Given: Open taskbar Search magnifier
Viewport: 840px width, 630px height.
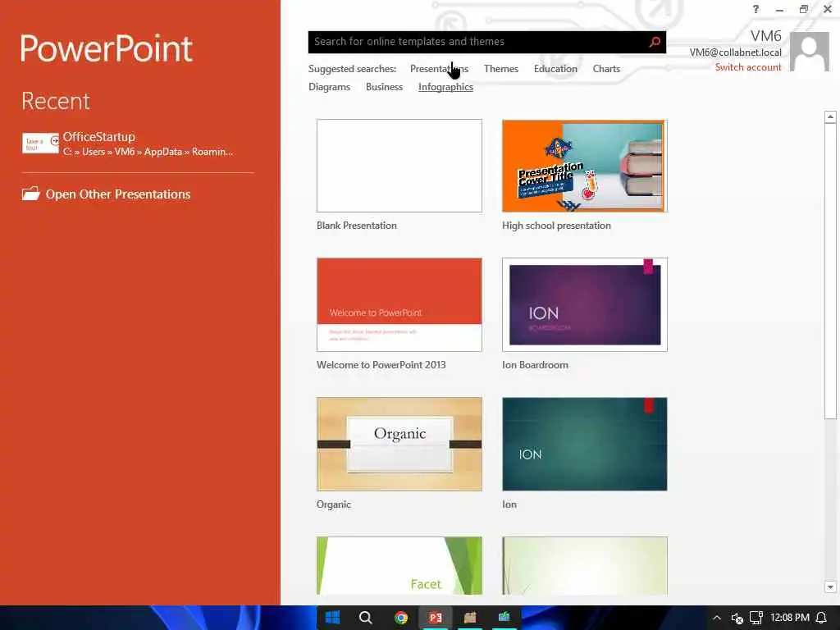Looking at the screenshot, I should tap(365, 617).
